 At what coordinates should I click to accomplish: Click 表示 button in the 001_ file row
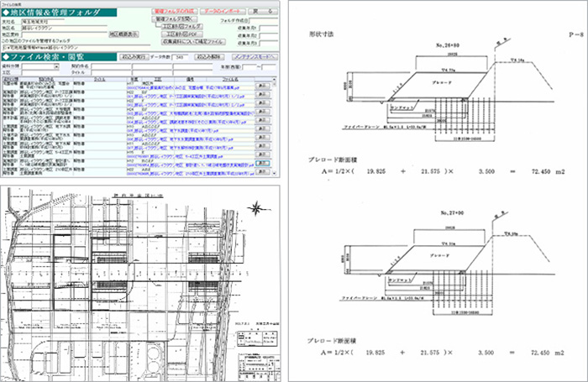click(262, 94)
